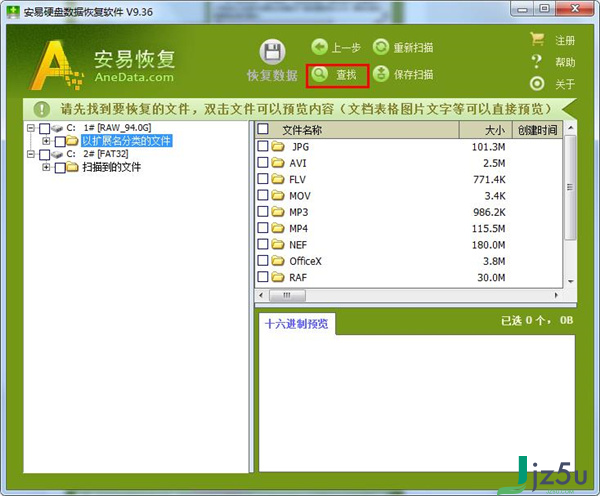The image size is (600, 496).
Task: Click the JPG folder icon
Action: tap(278, 147)
